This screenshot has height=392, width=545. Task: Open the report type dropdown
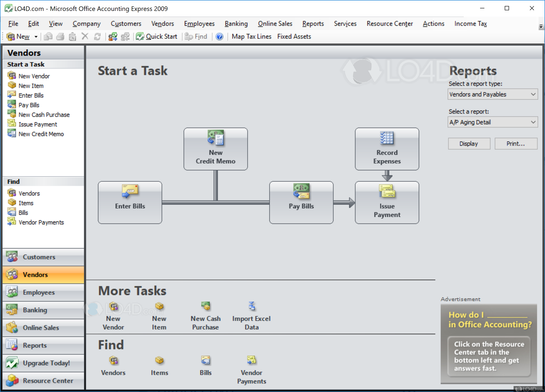(533, 94)
